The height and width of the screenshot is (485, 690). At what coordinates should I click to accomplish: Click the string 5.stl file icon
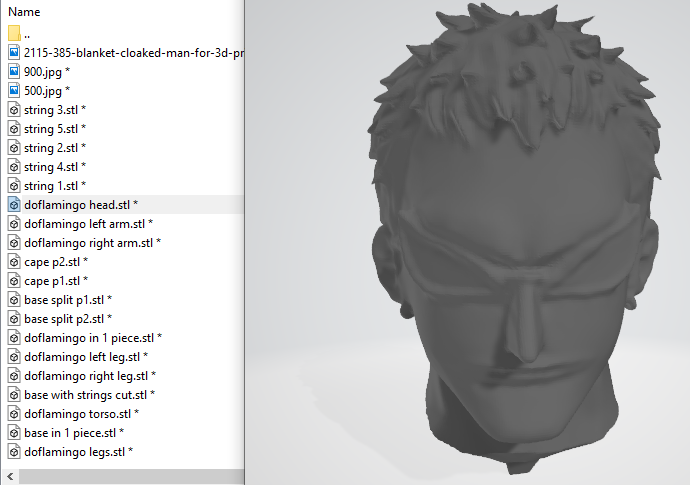click(14, 129)
